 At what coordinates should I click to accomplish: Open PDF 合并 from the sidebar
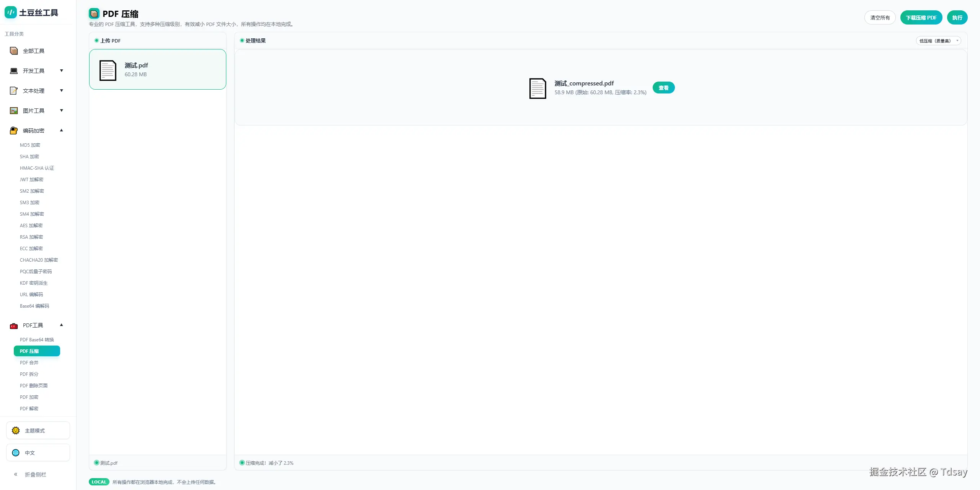pos(29,362)
